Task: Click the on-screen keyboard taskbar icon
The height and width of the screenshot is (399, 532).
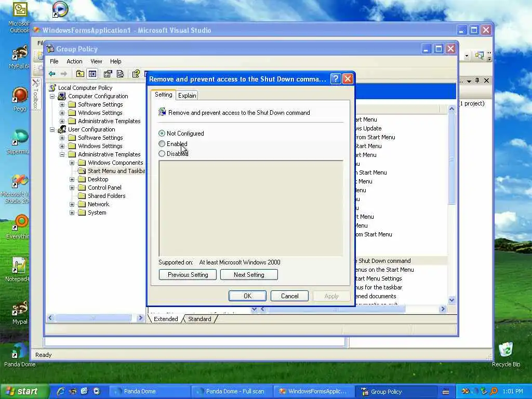Action: click(446, 392)
